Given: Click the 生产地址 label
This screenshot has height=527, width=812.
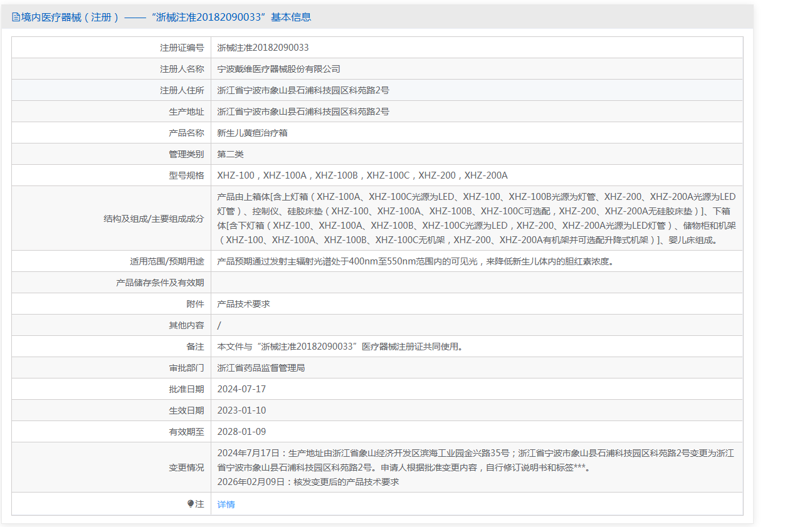Looking at the screenshot, I should click(x=186, y=112).
